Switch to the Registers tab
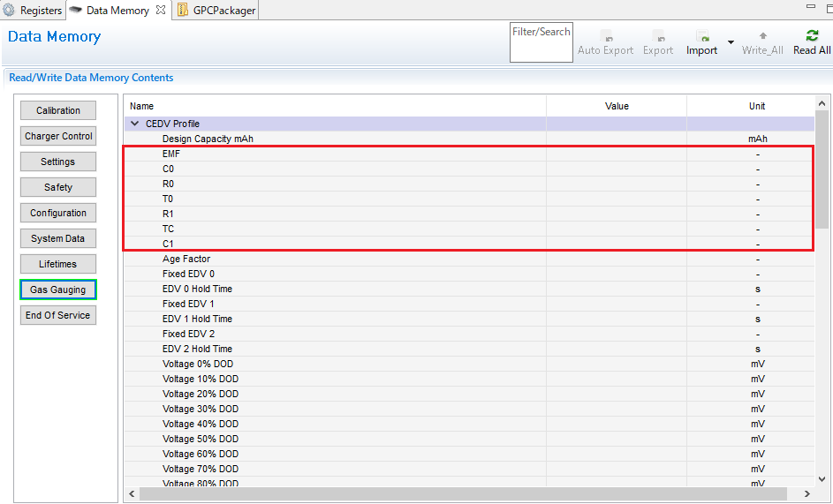This screenshot has width=833, height=504. click(33, 10)
